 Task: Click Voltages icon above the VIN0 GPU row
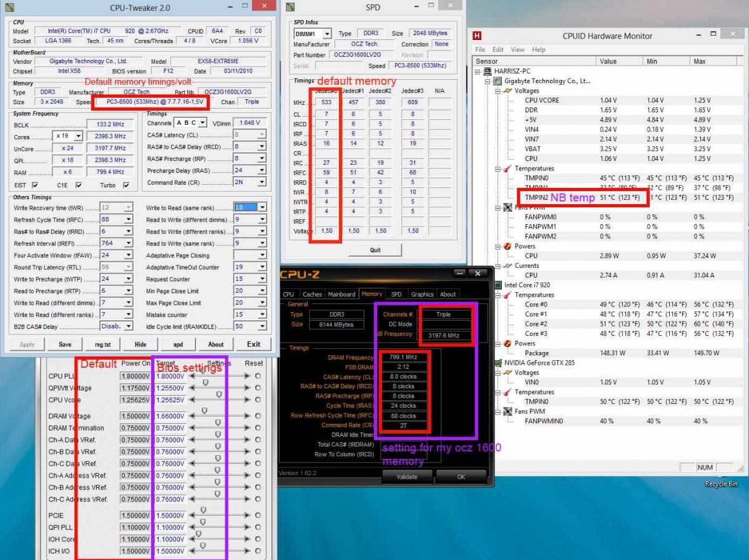507,373
